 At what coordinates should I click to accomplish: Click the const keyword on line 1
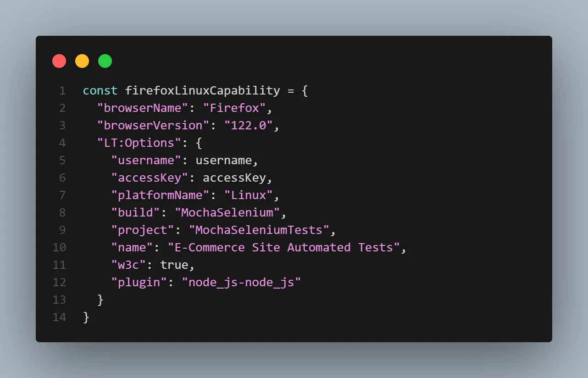coord(100,90)
